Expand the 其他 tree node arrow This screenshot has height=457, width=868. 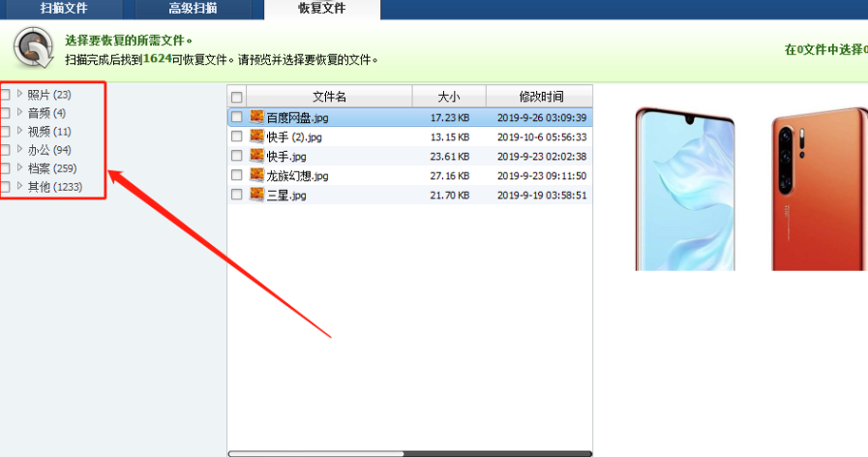point(20,186)
